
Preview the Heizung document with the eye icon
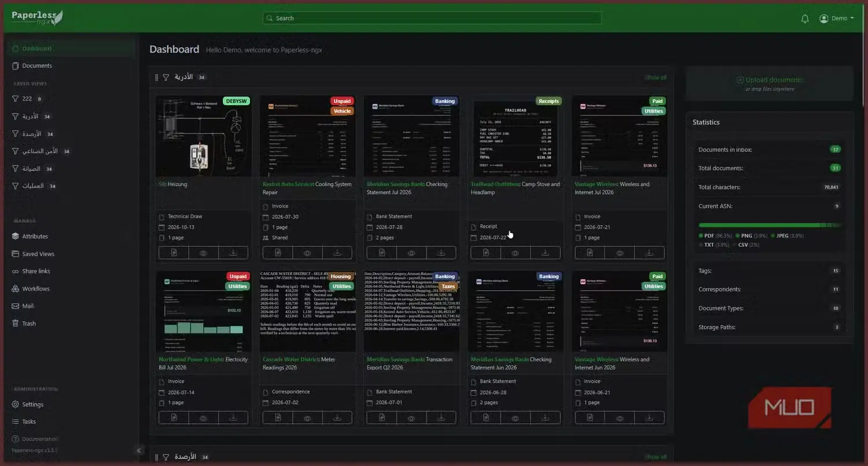[x=203, y=253]
